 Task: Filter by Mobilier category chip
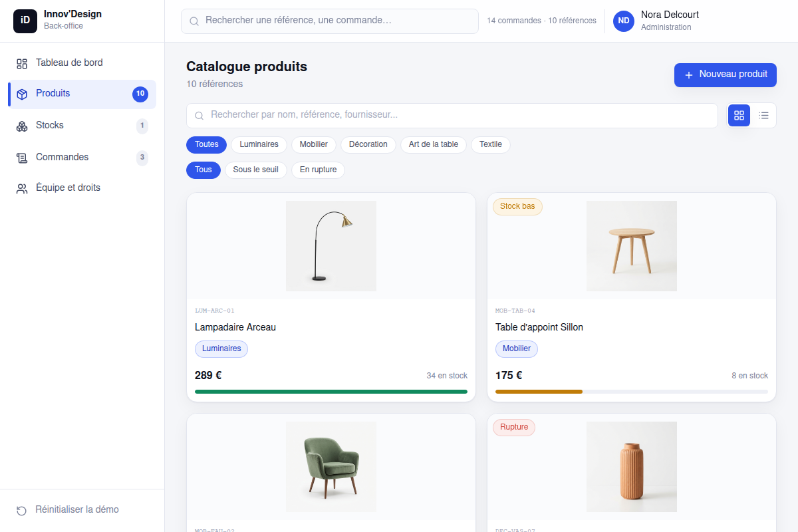pyautogui.click(x=314, y=144)
